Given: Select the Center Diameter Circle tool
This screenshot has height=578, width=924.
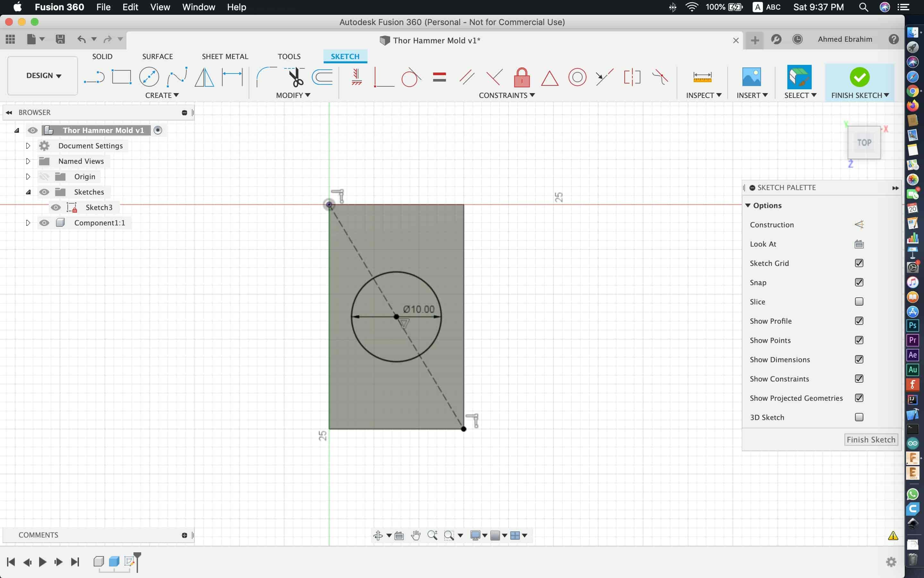Looking at the screenshot, I should 149,77.
